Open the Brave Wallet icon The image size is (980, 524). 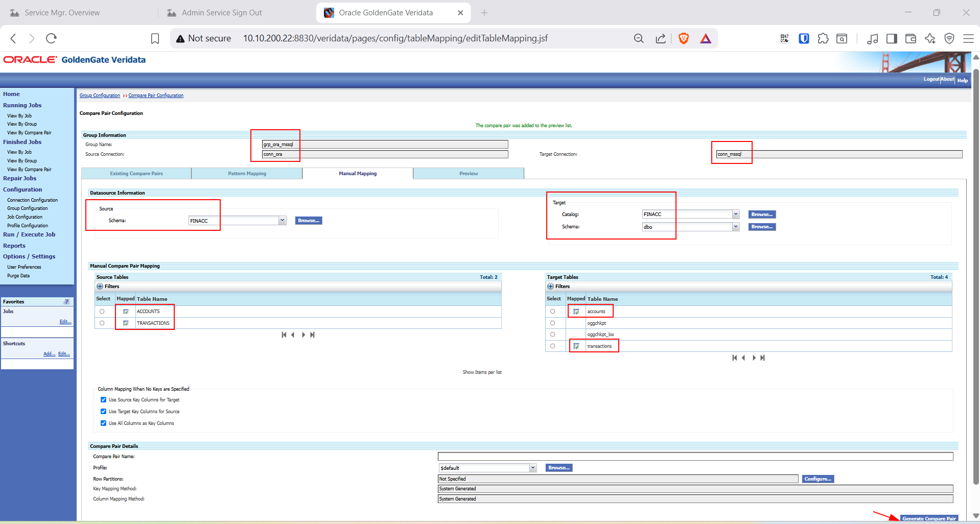pyautogui.click(x=911, y=38)
